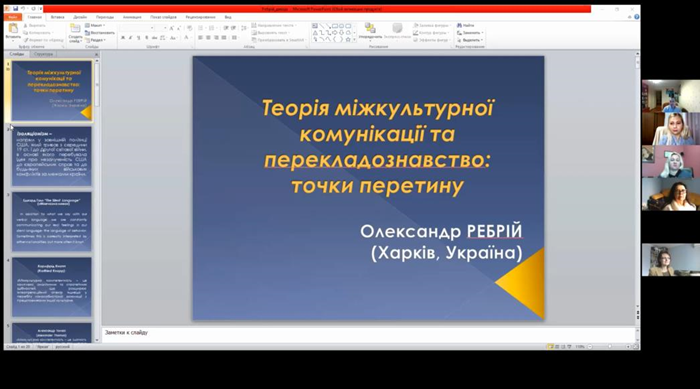Click the Arrange (Упорядочить) icon
Screen dimensions: 700x389
370,29
